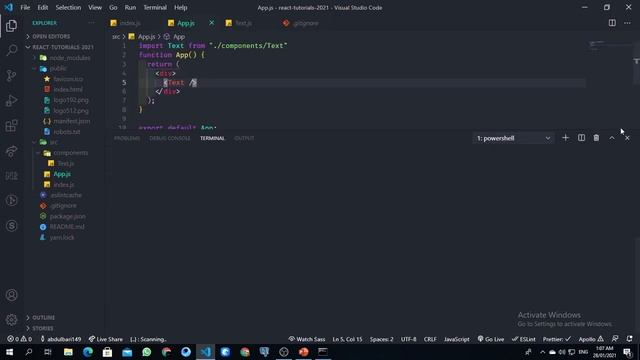
Task: Kill the terminal with the trash icon
Action: click(x=596, y=138)
